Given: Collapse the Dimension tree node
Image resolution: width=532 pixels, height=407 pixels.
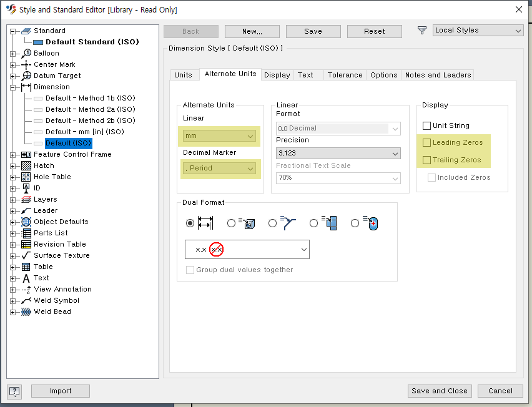Looking at the screenshot, I should 13,87.
